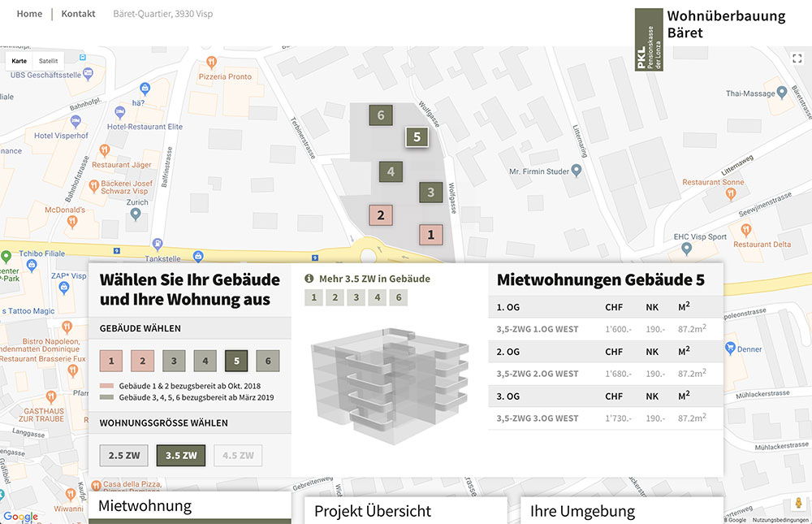Choose building 1 in Gebäude wählen
The width and height of the screenshot is (812, 524).
click(x=111, y=360)
